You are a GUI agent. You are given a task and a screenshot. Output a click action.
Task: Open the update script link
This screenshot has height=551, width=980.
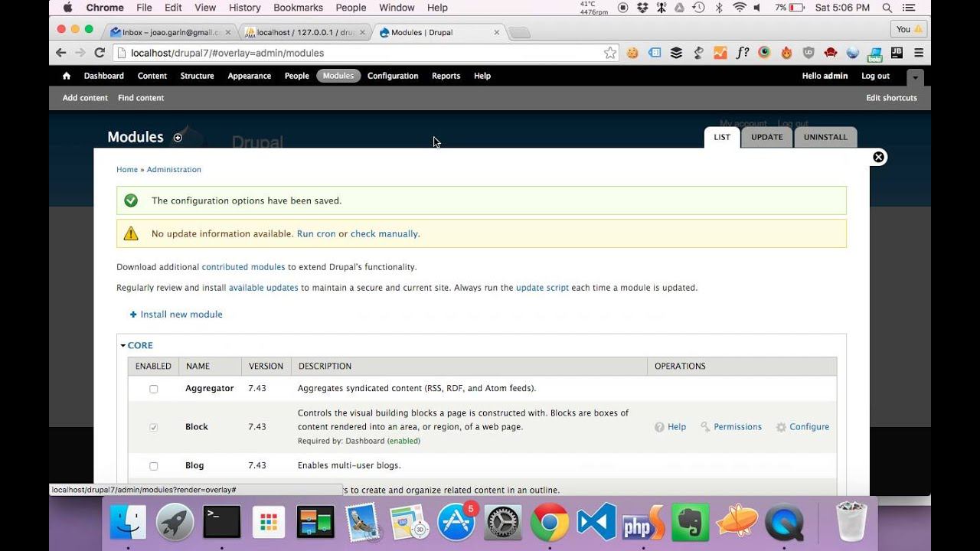point(542,288)
